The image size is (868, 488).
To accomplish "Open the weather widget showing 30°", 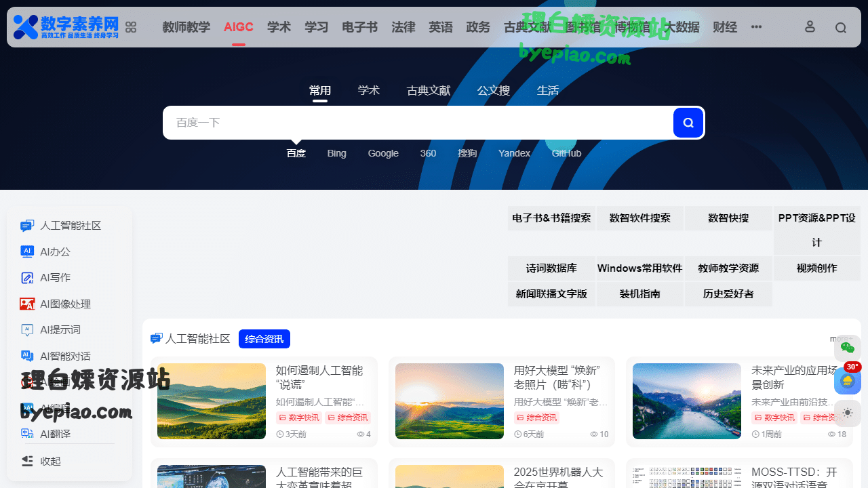I will 848,380.
